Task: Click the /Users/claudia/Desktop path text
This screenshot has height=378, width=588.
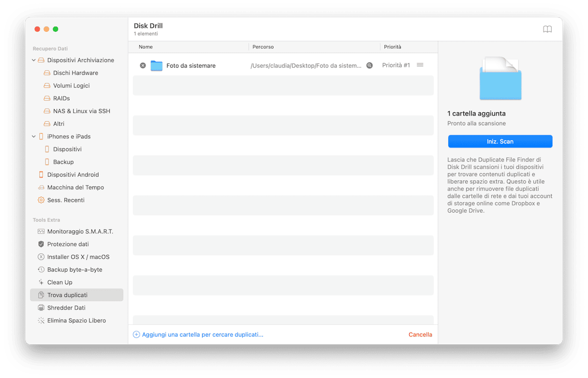Action: click(306, 65)
